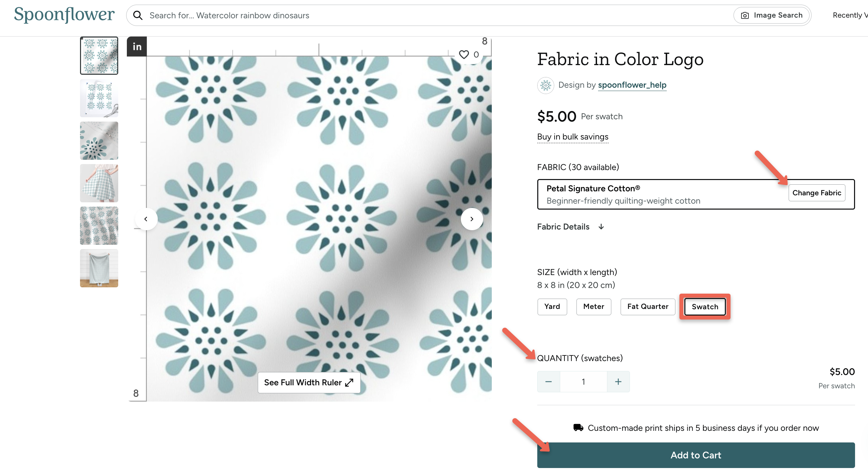
Task: Favorite the design via the heart icon
Action: pos(464,54)
